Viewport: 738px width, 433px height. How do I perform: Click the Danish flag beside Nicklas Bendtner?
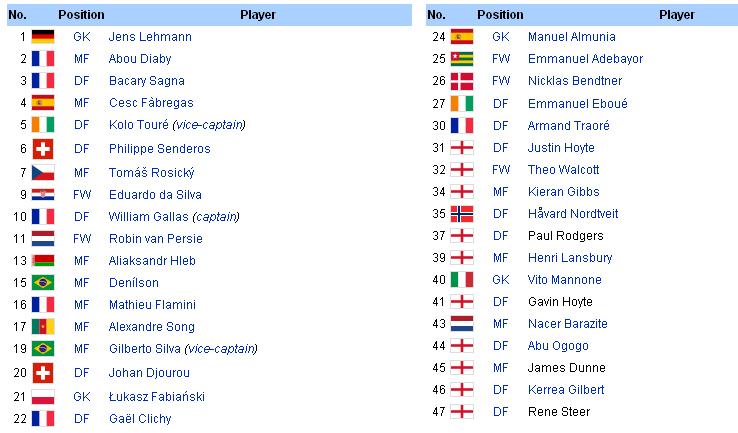coord(462,81)
